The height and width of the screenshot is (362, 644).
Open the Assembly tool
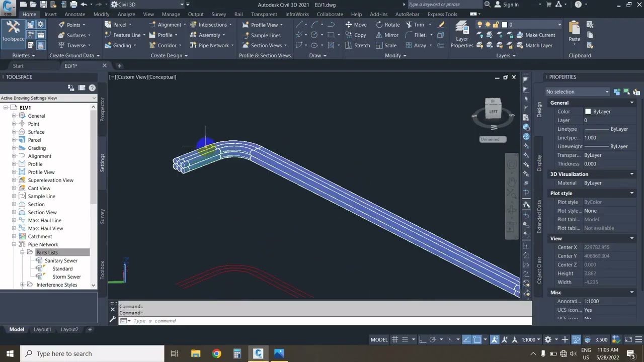(208, 35)
